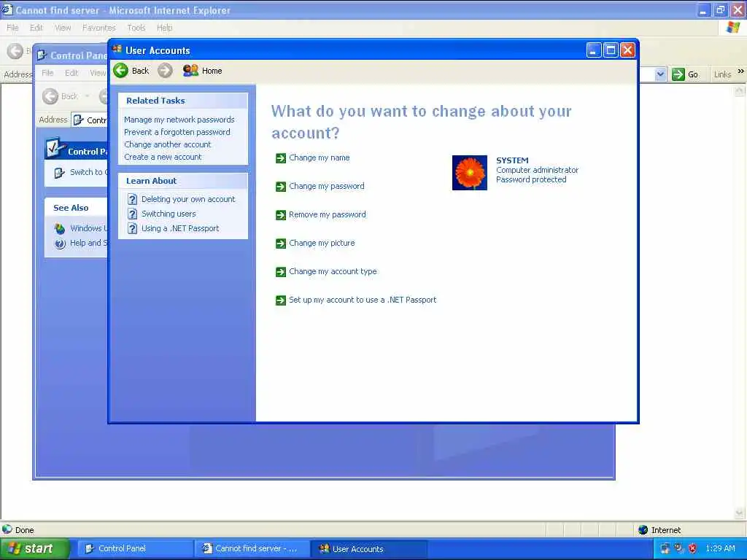Click the help icon next to Using a .NET Passport

pyautogui.click(x=133, y=228)
